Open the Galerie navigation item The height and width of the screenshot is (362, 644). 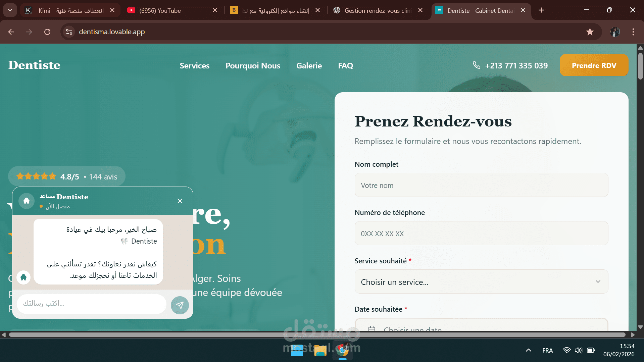point(309,65)
